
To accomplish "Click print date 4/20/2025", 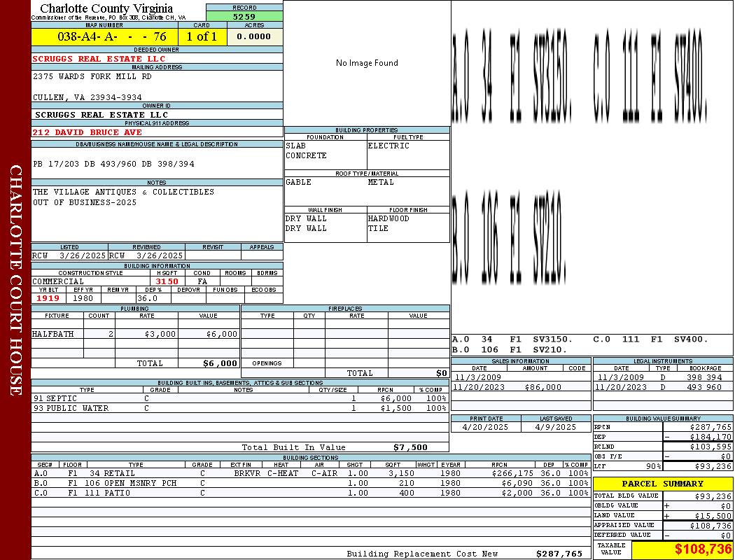I will [485, 428].
